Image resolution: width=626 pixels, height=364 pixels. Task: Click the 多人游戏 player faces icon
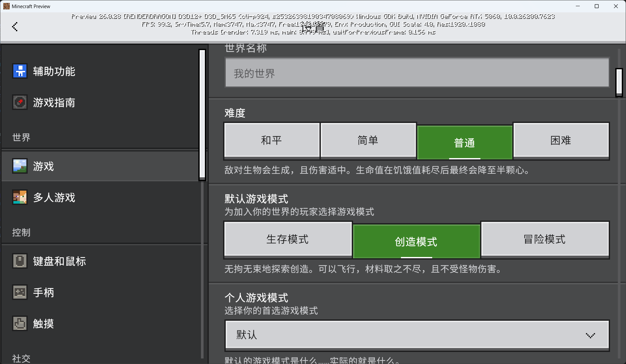pos(20,197)
